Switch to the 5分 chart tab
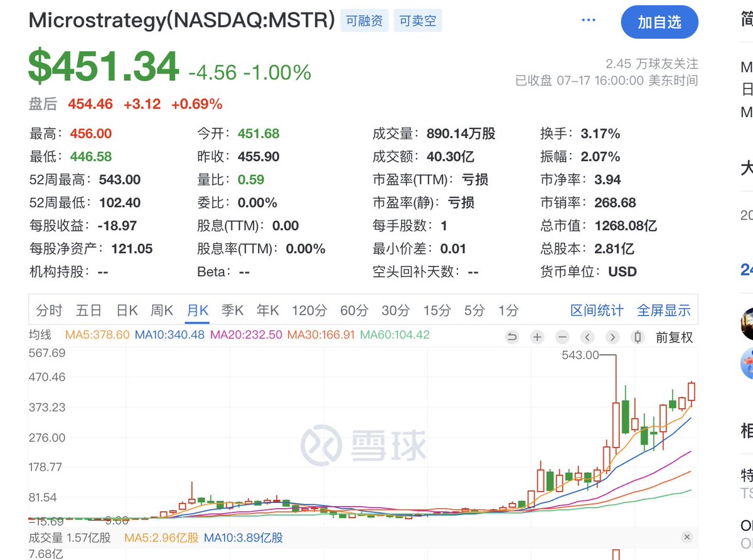Image resolution: width=753 pixels, height=560 pixels. point(474,310)
